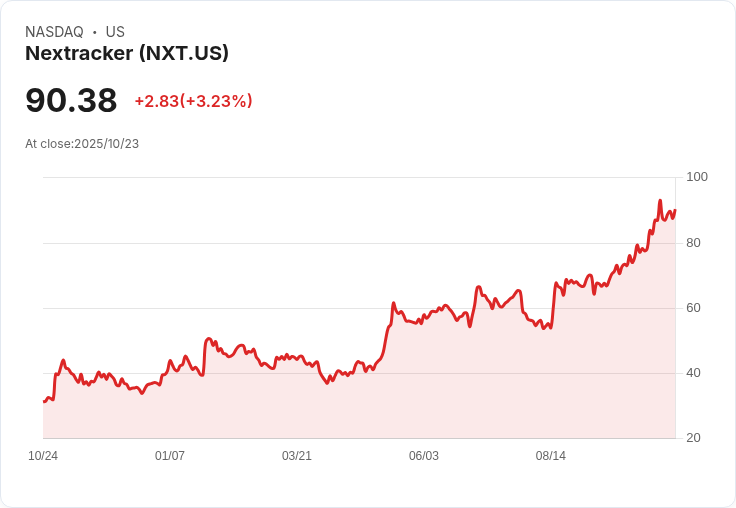Click the 90.38 closing price
Viewport: 736px width, 508px height.
tap(71, 100)
